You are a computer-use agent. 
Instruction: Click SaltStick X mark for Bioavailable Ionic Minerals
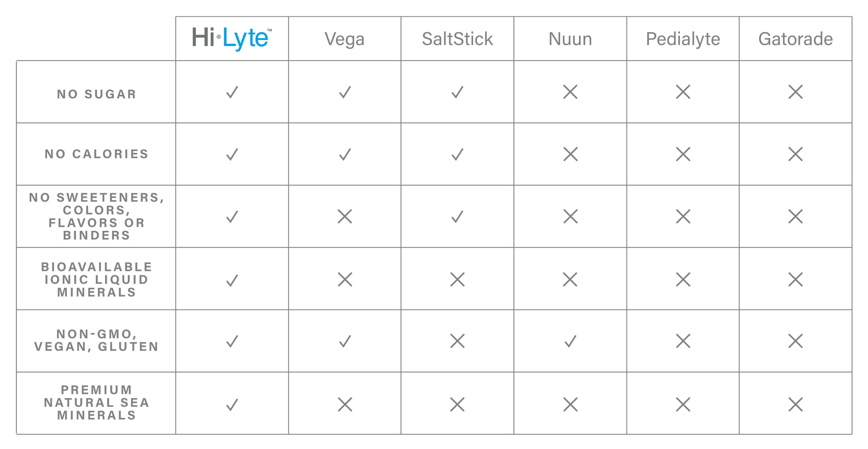(x=457, y=279)
